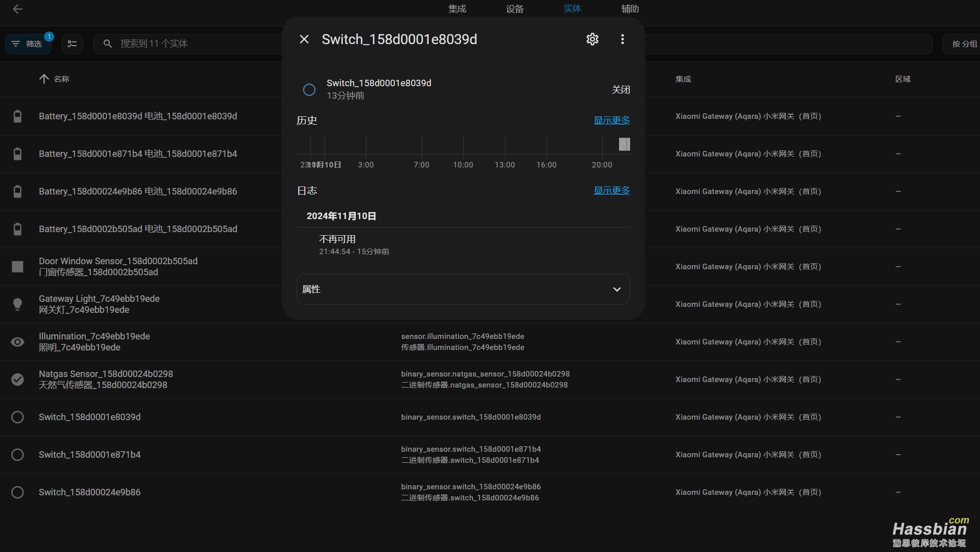Open Switch_158d00024e9b86 entity name
Viewport: 980px width, 552px height.
point(90,492)
